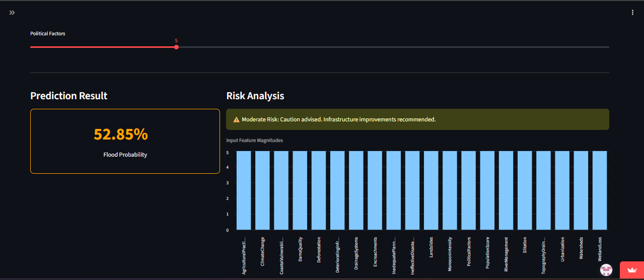Click the Deforestation bar in the chart

[319, 190]
